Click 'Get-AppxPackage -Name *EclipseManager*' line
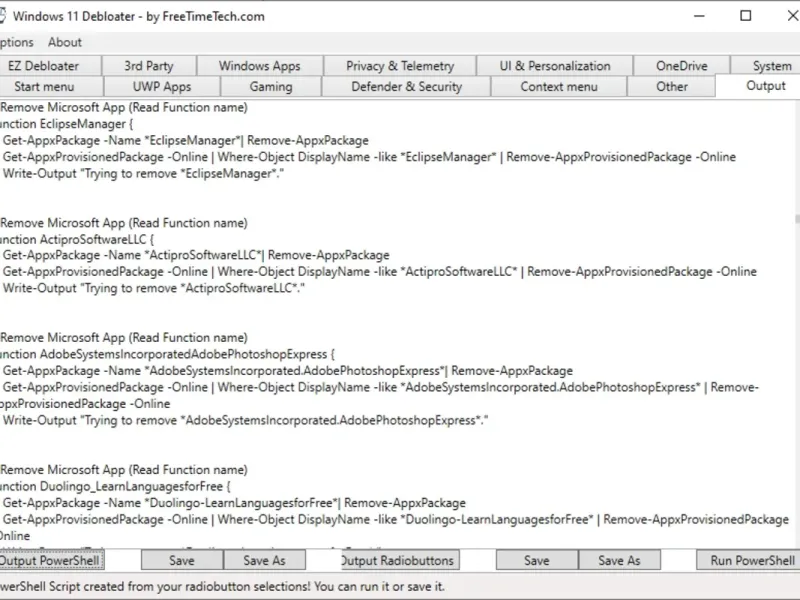The width and height of the screenshot is (800, 600). coord(186,140)
